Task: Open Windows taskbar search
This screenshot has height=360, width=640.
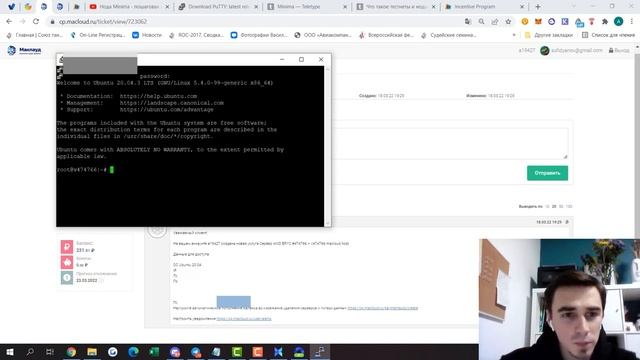Action: pyautogui.click(x=30, y=351)
